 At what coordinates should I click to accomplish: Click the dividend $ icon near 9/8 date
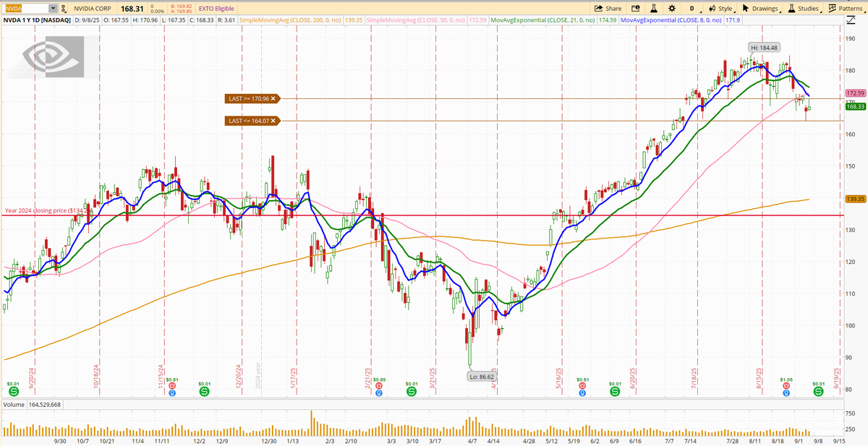818,390
